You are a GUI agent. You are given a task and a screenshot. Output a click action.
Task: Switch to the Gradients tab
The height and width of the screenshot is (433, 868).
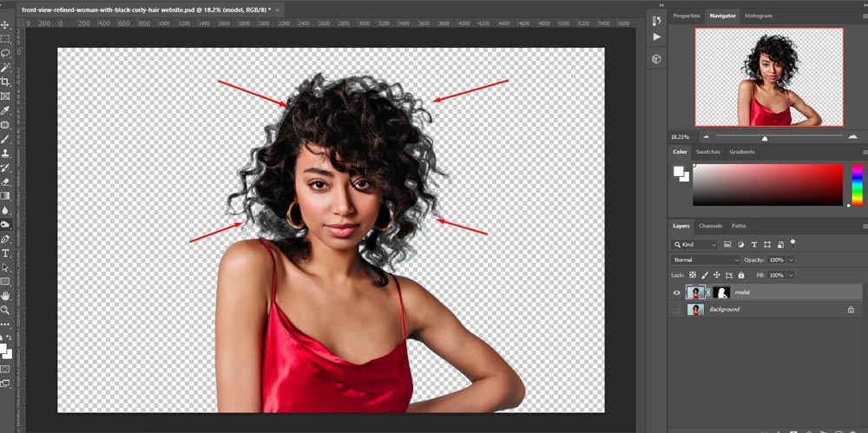pyautogui.click(x=742, y=152)
